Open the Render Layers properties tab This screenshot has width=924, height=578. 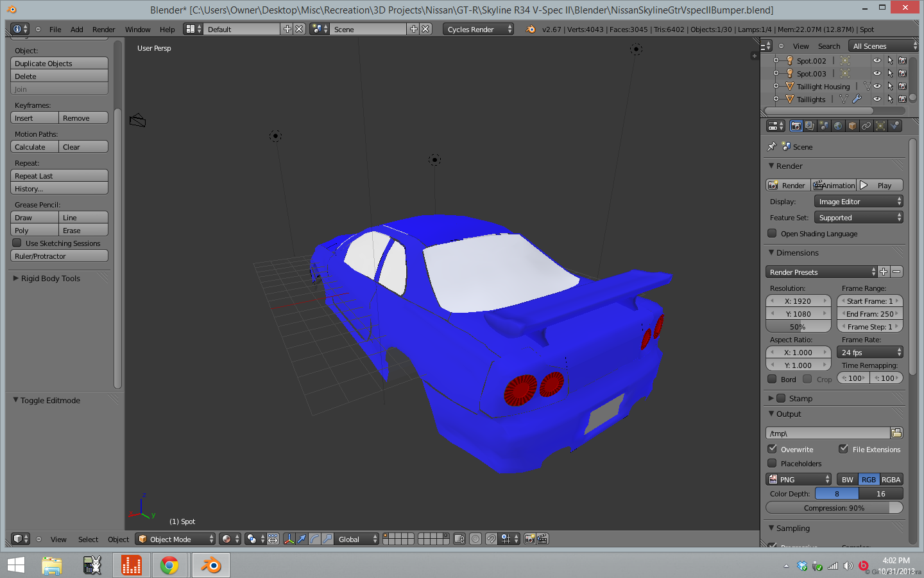[810, 126]
